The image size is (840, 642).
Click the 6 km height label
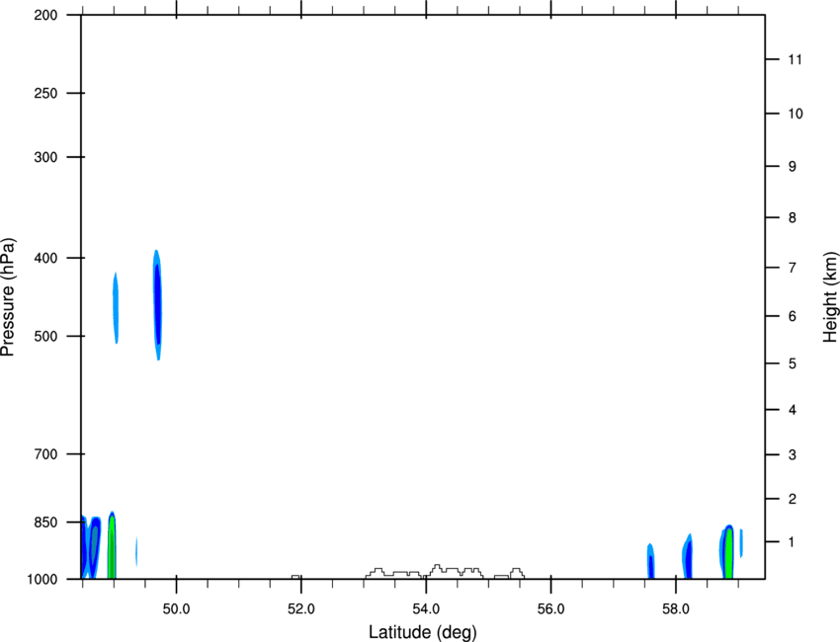point(792,316)
